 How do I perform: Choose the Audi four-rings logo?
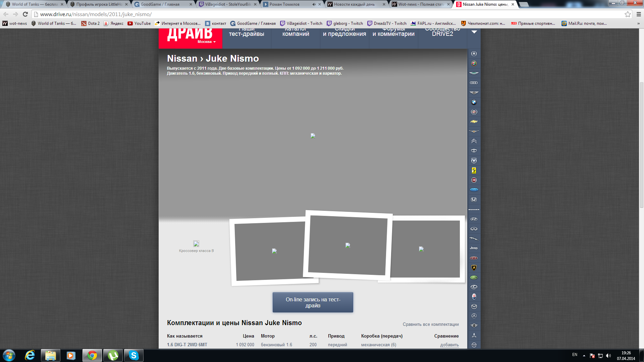click(x=474, y=83)
